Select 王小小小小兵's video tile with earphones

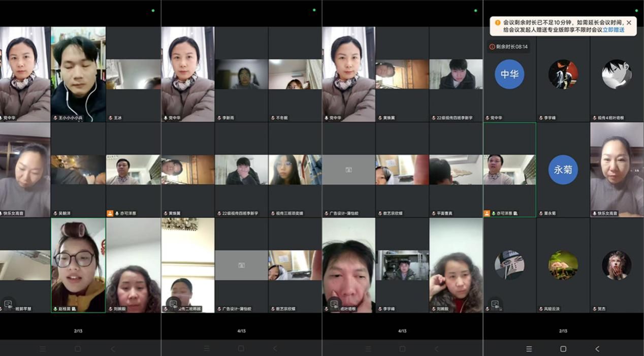click(x=78, y=74)
